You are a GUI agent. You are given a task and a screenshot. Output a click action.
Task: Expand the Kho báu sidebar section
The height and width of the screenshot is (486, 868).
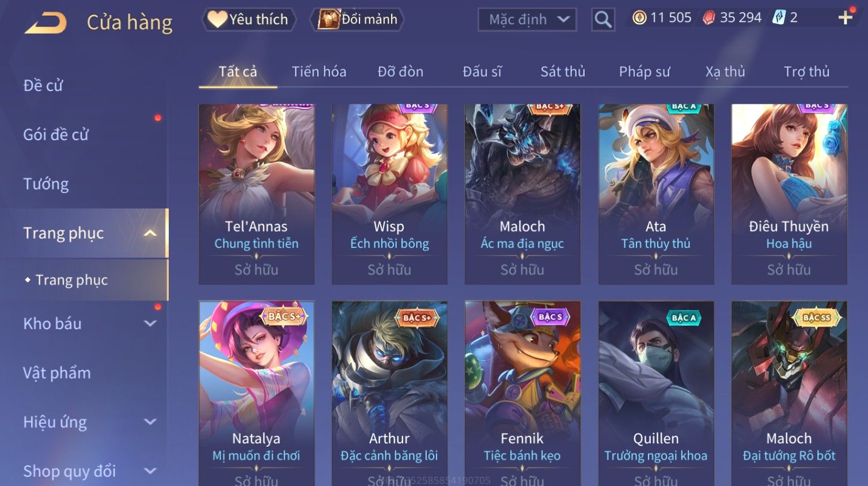tap(150, 323)
